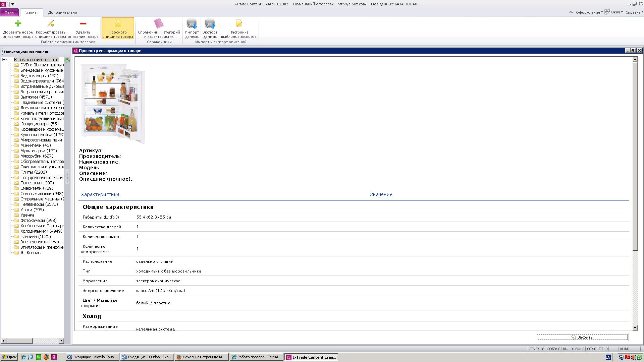The height and width of the screenshot is (362, 644).
Task: Select the Видеокамеры (152) category
Action: (39, 76)
